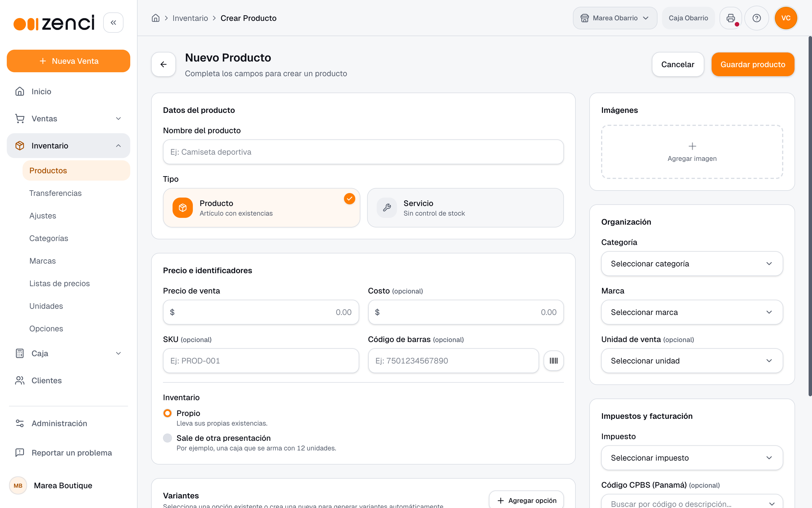Expand the Caja menu chevron
The height and width of the screenshot is (508, 812).
(x=118, y=353)
